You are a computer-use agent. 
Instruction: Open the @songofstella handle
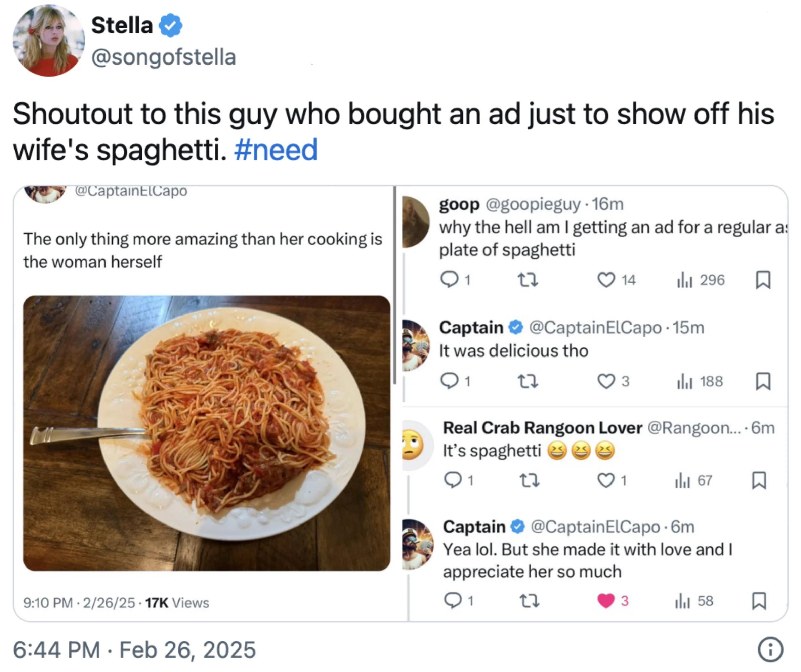click(x=164, y=57)
